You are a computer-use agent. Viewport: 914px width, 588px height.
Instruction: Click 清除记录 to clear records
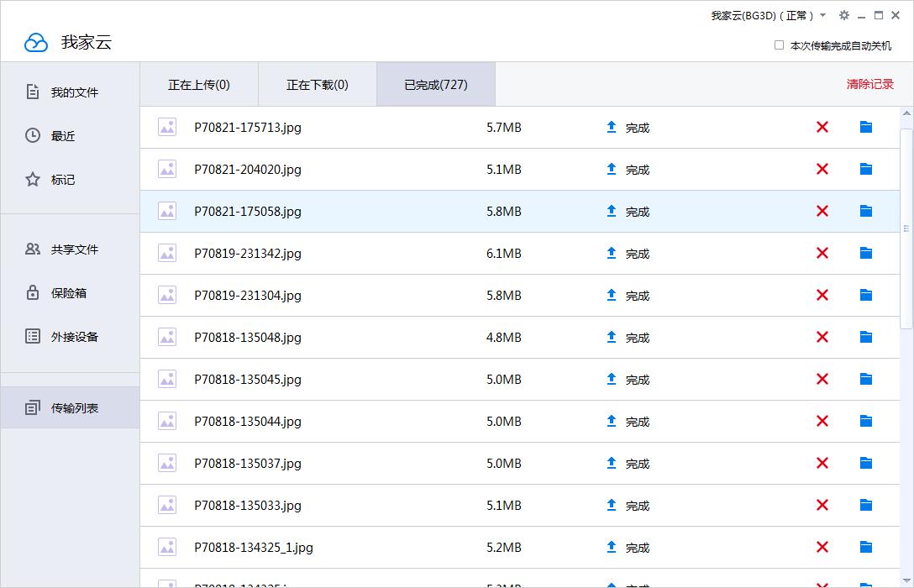[869, 84]
